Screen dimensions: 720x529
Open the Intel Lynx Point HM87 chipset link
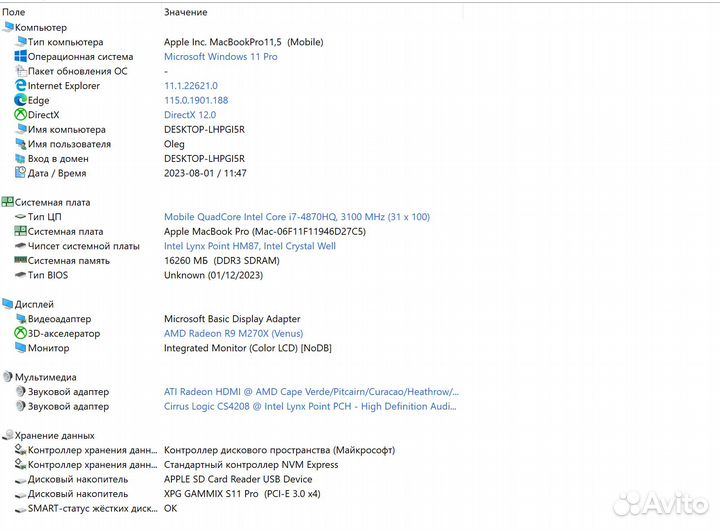250,246
